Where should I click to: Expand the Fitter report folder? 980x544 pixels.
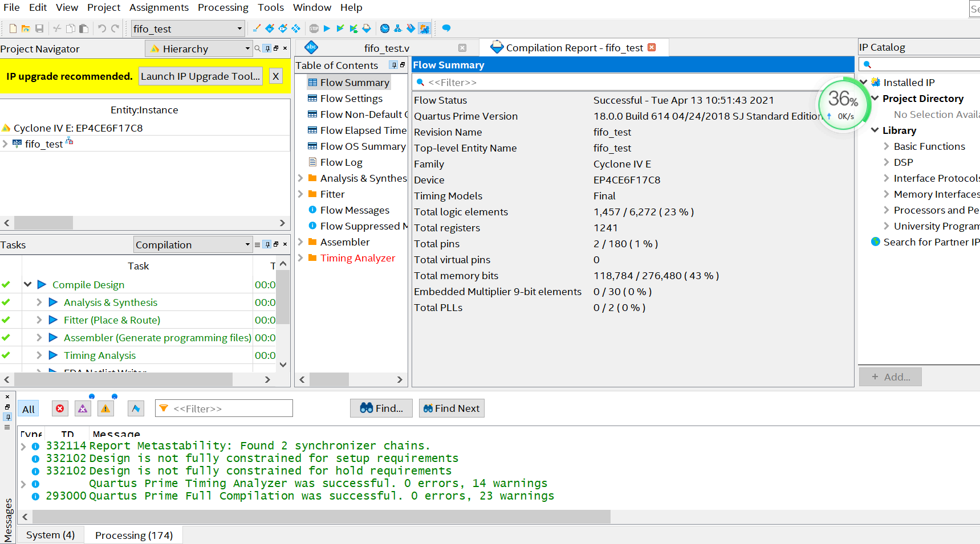(x=300, y=194)
